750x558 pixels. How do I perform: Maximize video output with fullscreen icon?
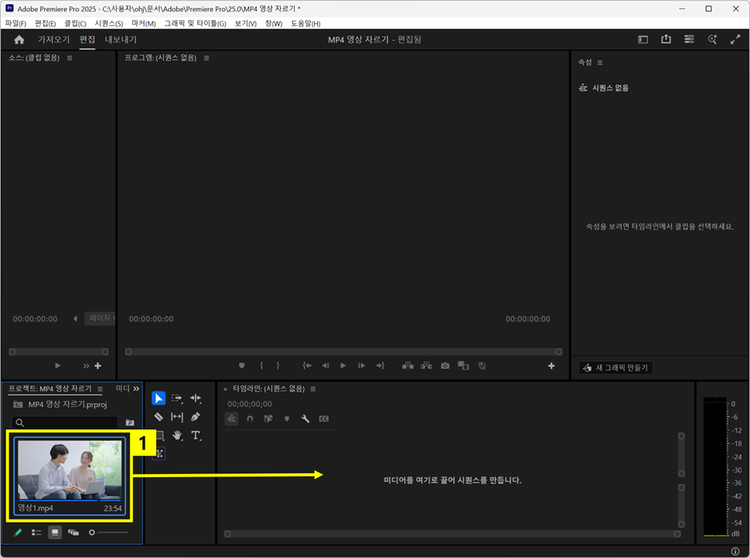click(735, 40)
